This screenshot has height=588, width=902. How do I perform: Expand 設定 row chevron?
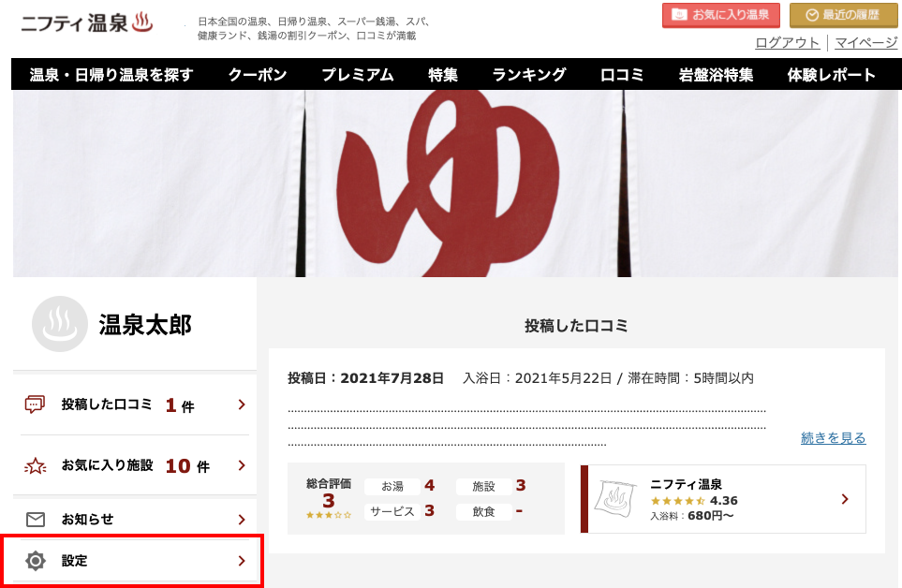click(x=242, y=561)
